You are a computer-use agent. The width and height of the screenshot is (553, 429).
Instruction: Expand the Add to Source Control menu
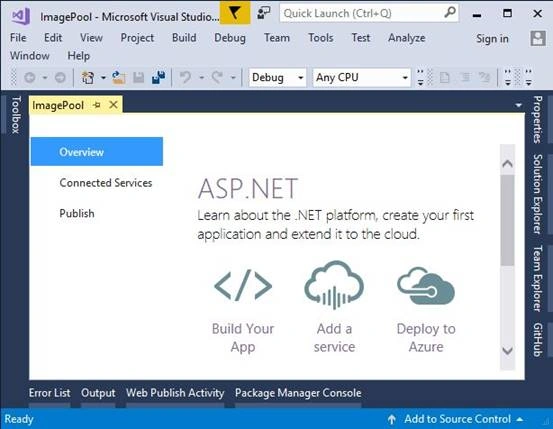click(519, 419)
